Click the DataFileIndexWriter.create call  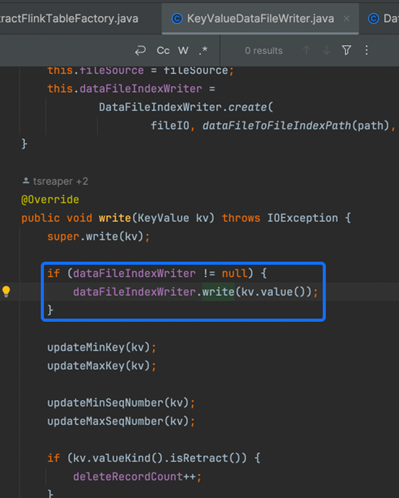pos(183,107)
